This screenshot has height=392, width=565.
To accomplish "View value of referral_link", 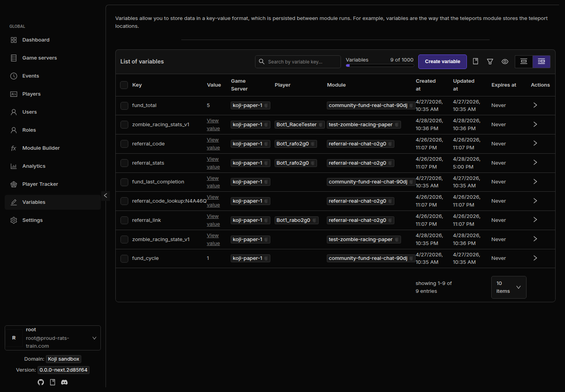I will pos(213,220).
